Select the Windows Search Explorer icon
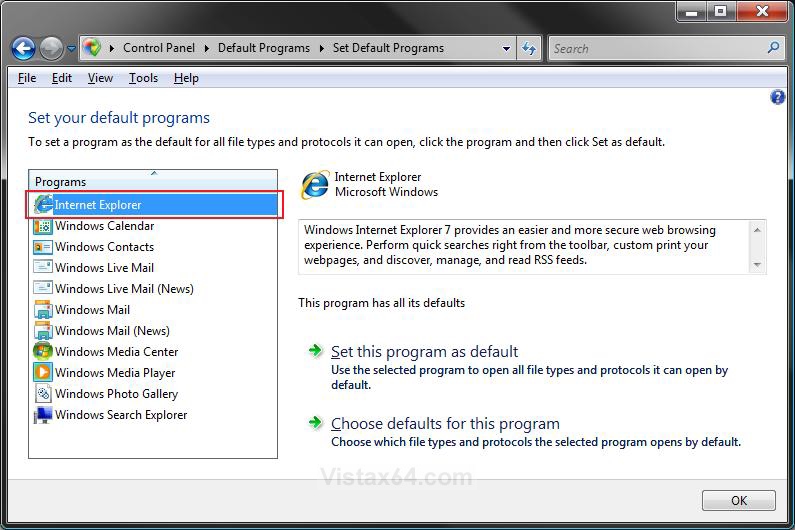The image size is (795, 530). coord(43,415)
